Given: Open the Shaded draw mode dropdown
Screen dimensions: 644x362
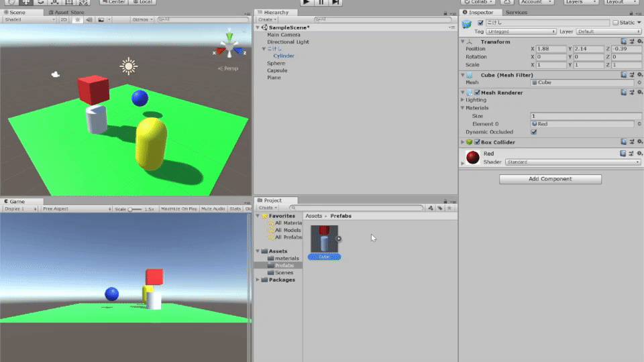Looking at the screenshot, I should coord(30,19).
